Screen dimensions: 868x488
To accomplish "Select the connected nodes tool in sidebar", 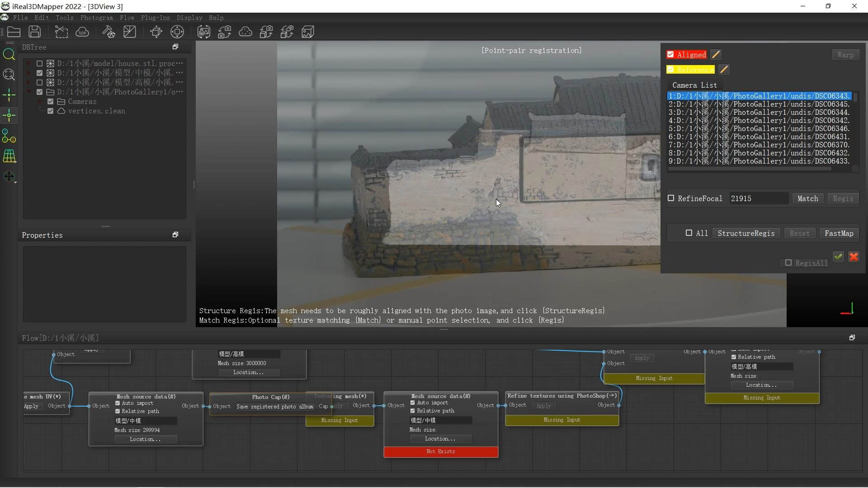I will [9, 136].
